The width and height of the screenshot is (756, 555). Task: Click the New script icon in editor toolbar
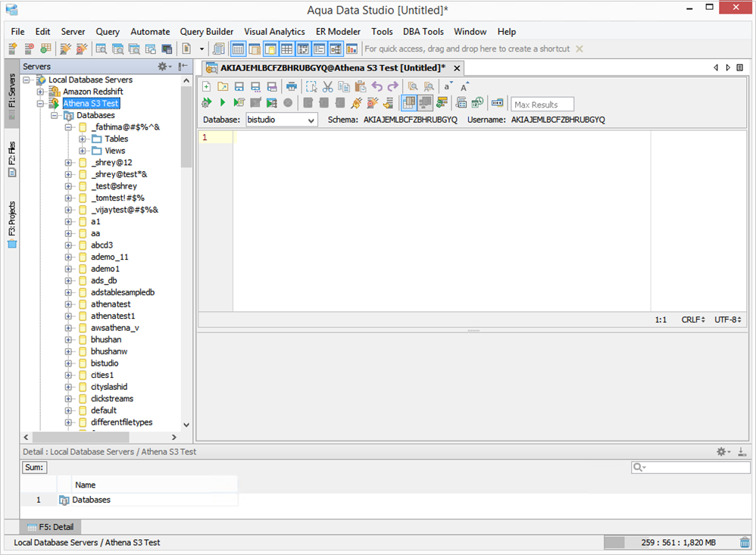pos(206,87)
